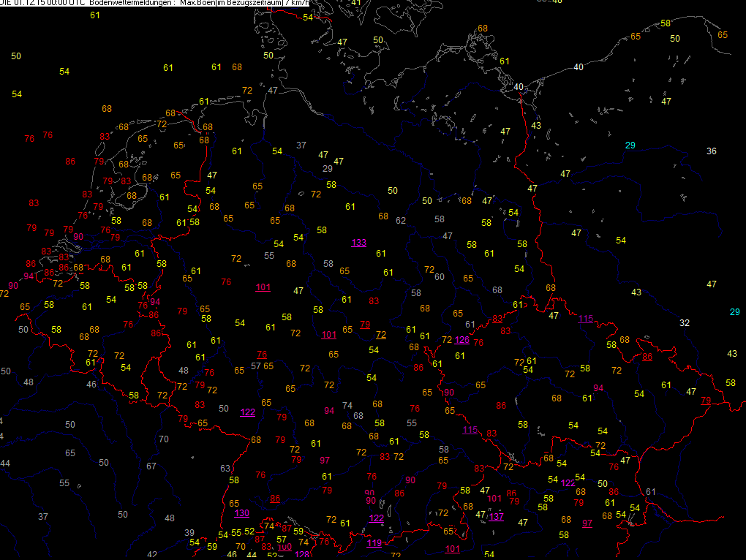Select the magenta 128 value at bottom
Screen dimensions: 746x560
301,555
